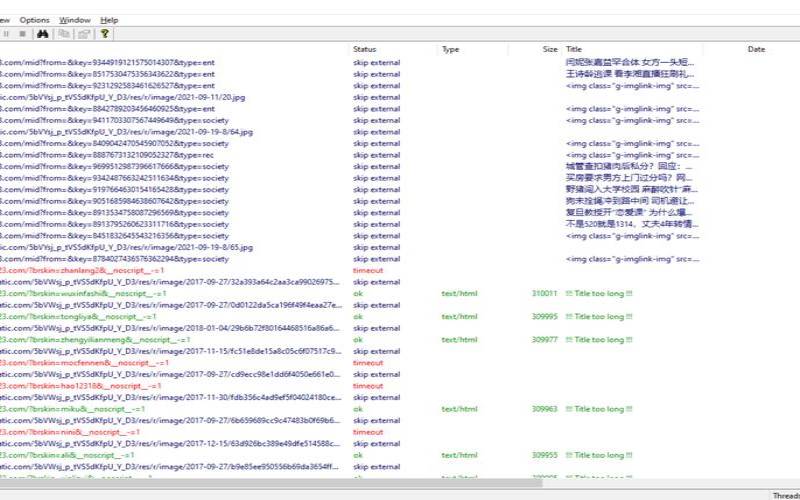Sort by the Status column header
Viewport: 800px width, 500px height.
pyautogui.click(x=364, y=49)
